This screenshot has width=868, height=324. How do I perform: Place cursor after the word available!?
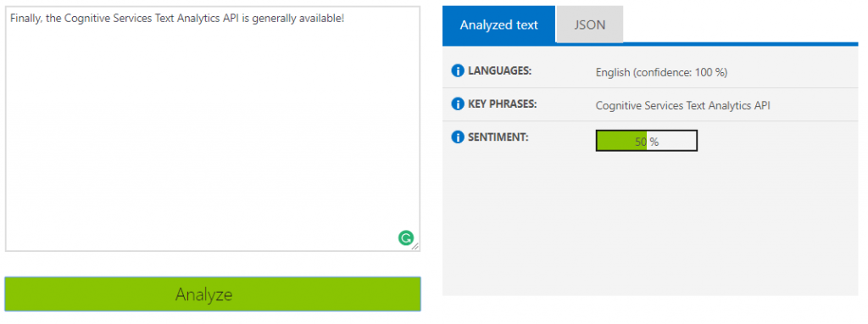tap(344, 19)
